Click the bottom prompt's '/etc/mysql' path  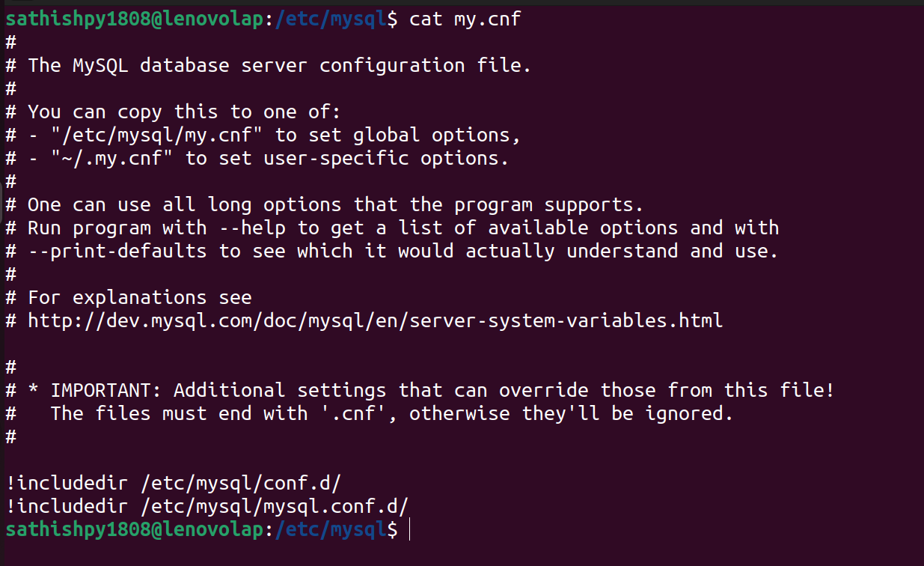(330, 529)
